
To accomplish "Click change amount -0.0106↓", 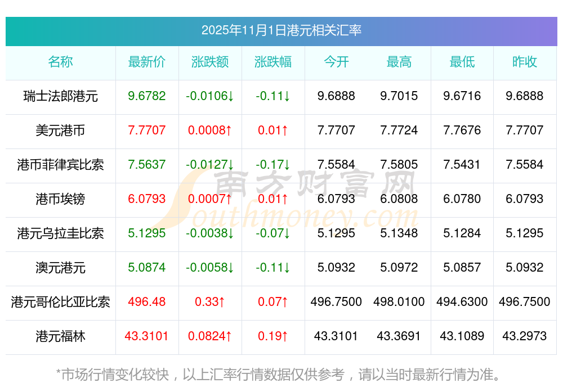I will click(x=209, y=96).
